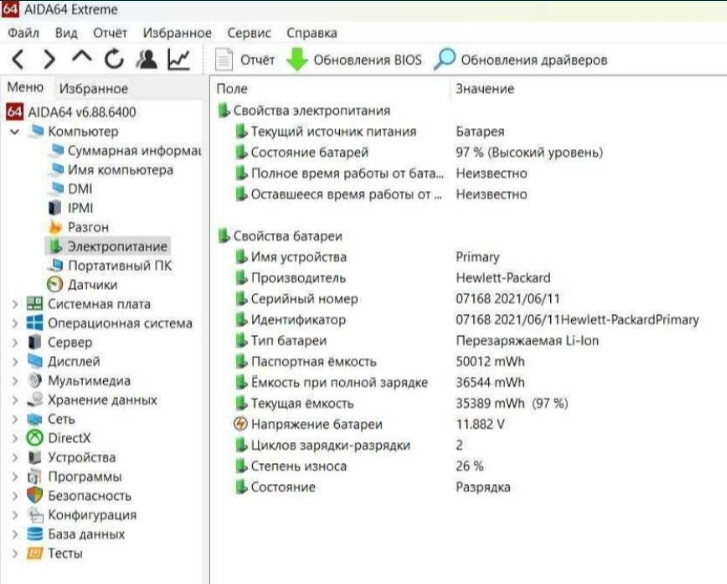727x584 pixels.
Task: Expand the Системная плата node
Action: point(15,304)
